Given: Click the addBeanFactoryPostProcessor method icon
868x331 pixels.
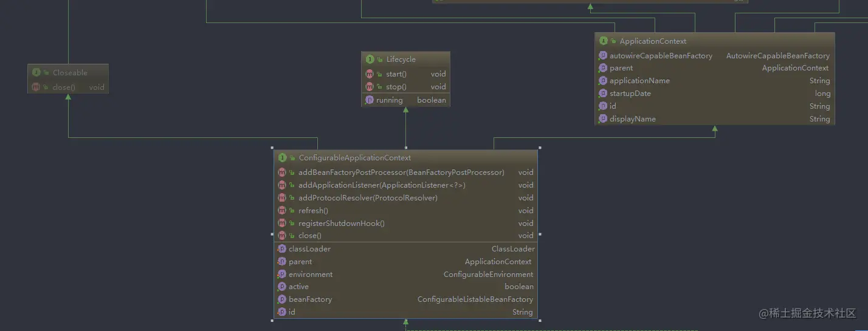Looking at the screenshot, I should 282,172.
